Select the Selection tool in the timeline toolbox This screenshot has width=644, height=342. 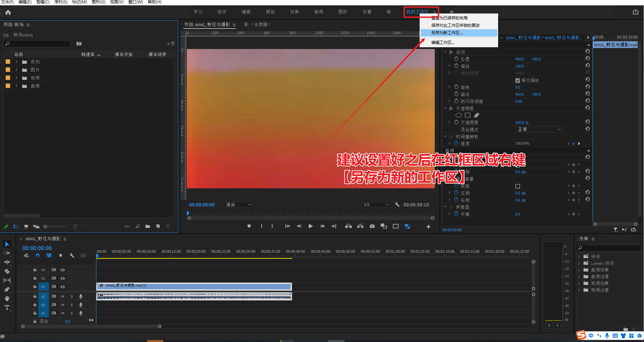[x=7, y=244]
